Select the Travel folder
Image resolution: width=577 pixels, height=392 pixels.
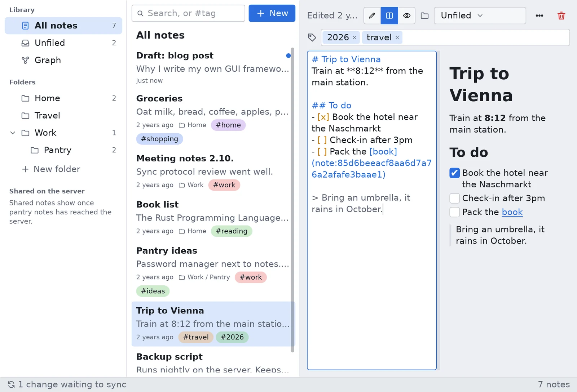[x=63, y=116]
